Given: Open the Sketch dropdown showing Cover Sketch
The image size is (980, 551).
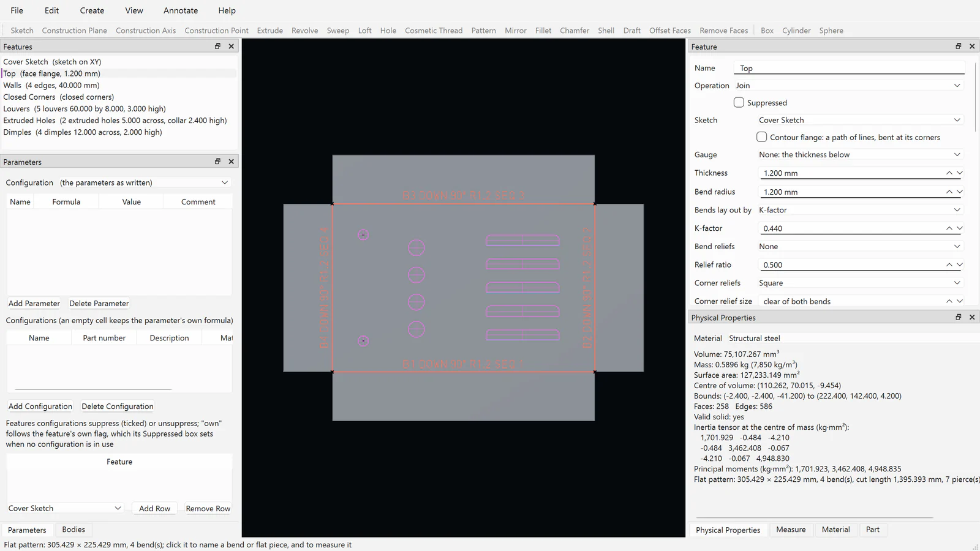Looking at the screenshot, I should point(860,120).
